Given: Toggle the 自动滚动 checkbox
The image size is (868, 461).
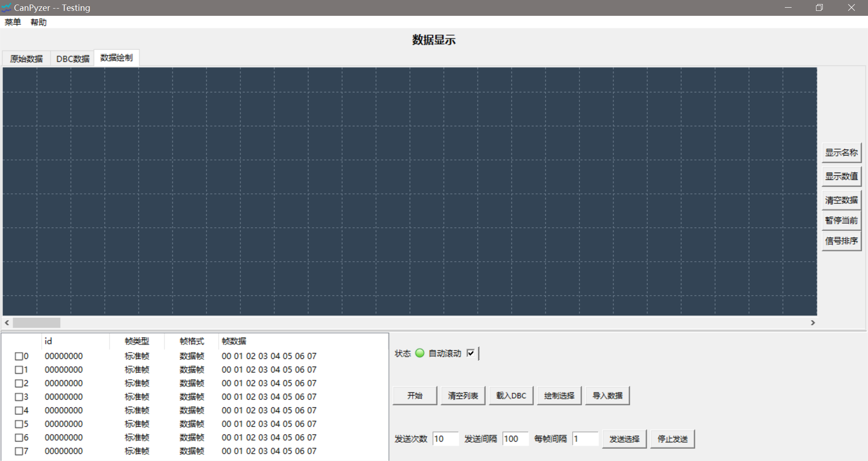Looking at the screenshot, I should pos(471,353).
